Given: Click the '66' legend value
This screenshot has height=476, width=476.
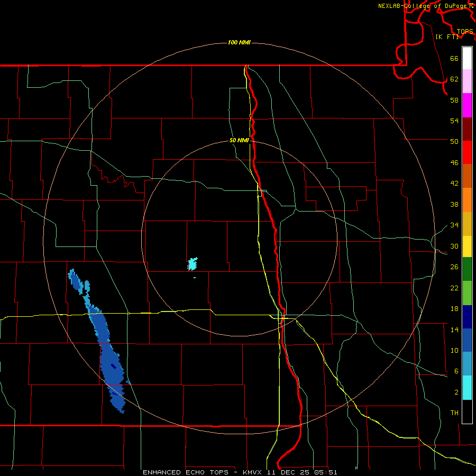Looking at the screenshot, I should 454,59.
